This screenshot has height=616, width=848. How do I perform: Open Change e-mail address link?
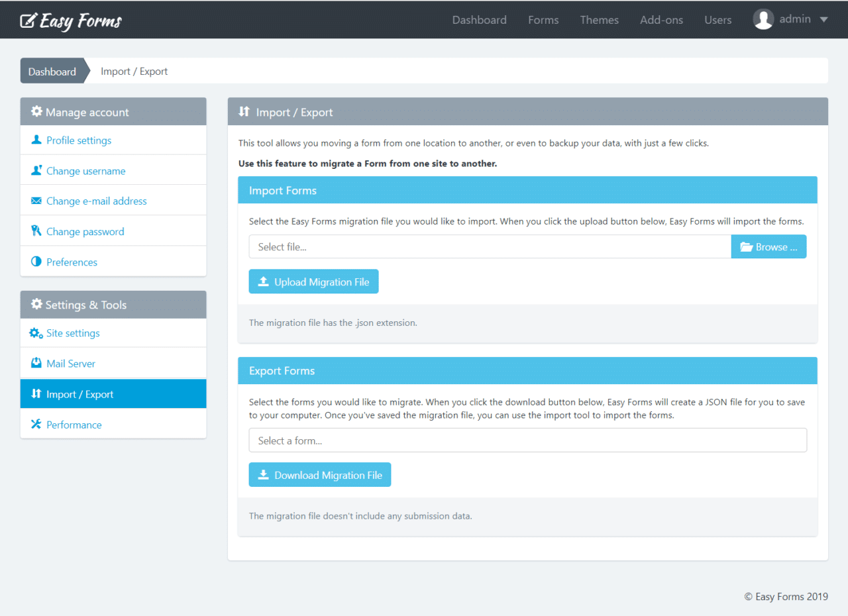(x=97, y=201)
